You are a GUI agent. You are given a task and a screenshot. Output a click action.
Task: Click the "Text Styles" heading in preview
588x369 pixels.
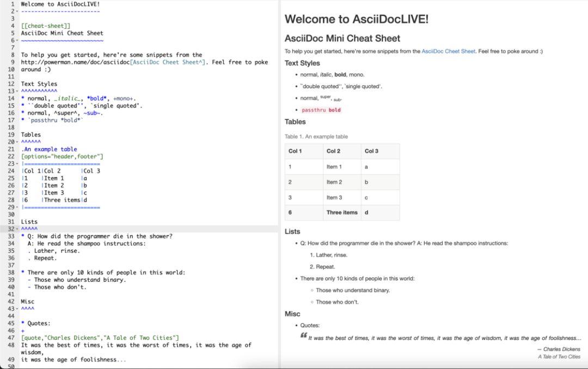coord(302,63)
